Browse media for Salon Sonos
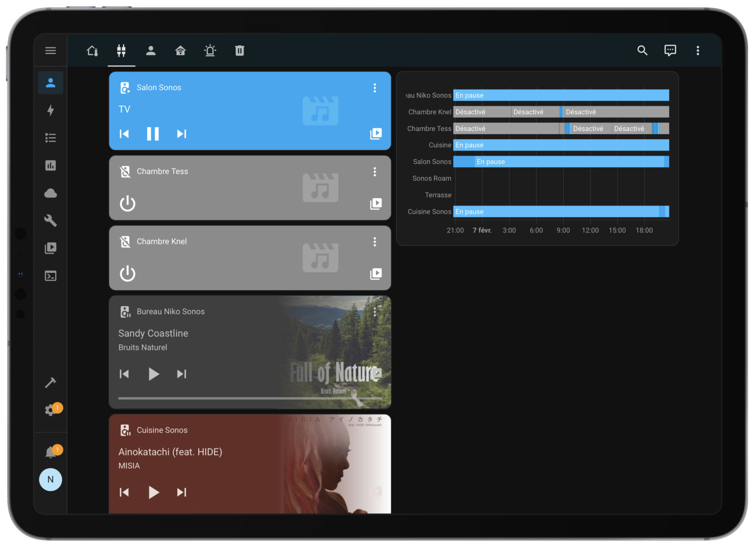The width and height of the screenshot is (756, 548). [376, 134]
